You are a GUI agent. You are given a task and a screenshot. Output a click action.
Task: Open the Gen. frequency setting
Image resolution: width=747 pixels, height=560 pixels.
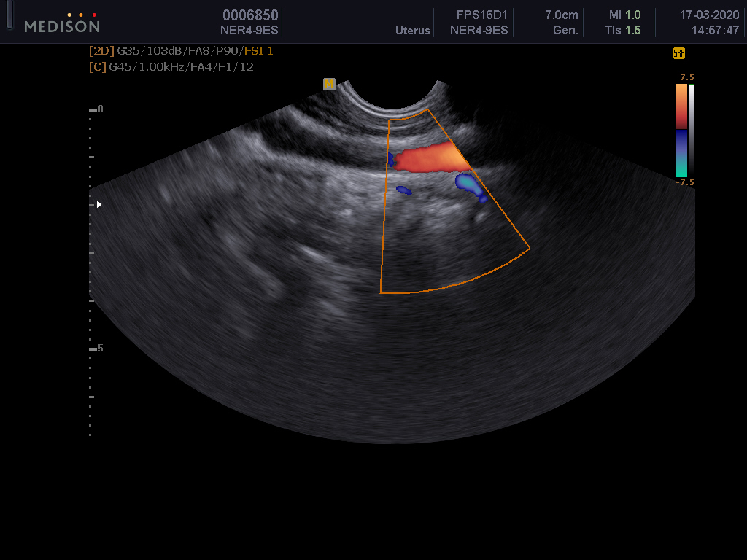(565, 31)
